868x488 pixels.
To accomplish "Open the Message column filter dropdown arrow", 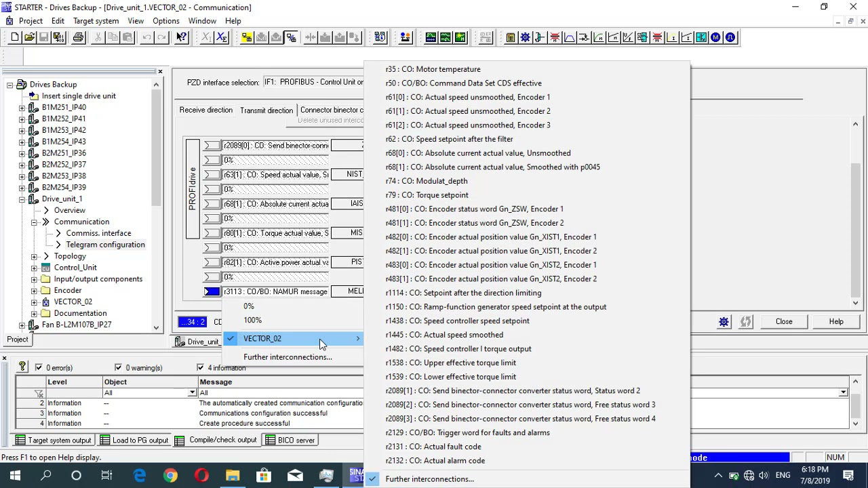I will pos(843,393).
